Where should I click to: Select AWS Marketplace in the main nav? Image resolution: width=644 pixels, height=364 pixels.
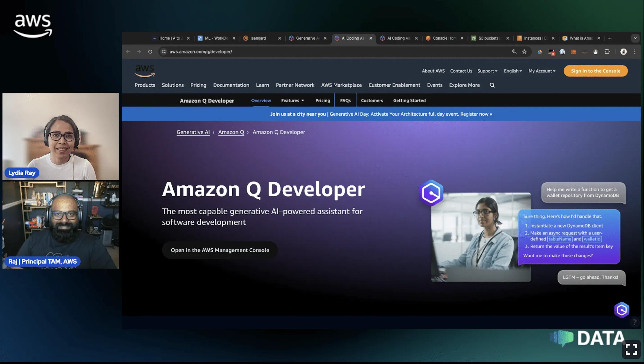tap(341, 85)
